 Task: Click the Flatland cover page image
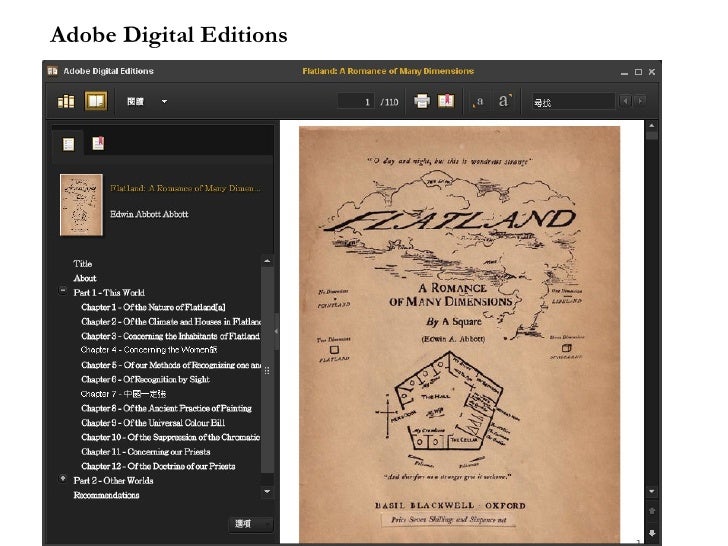pos(459,333)
